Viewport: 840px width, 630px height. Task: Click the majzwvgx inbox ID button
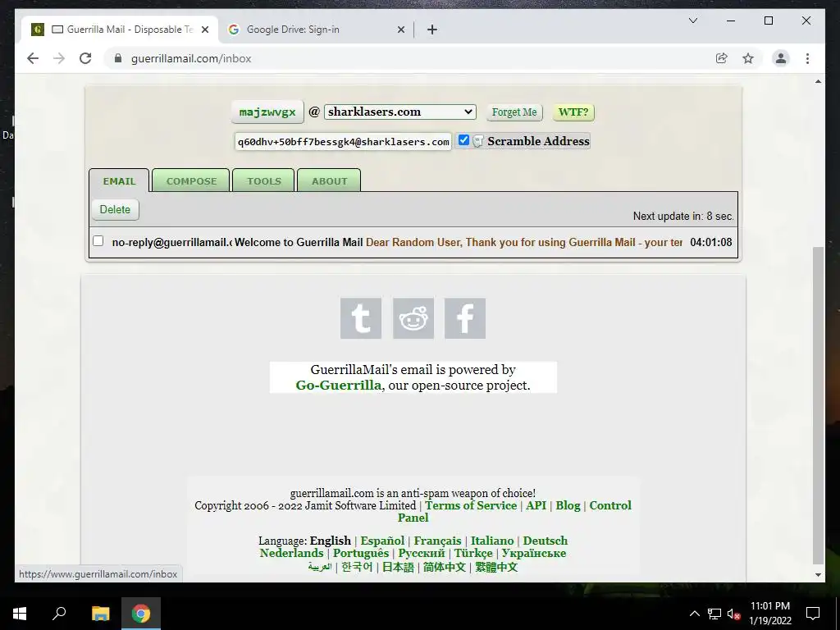point(267,112)
